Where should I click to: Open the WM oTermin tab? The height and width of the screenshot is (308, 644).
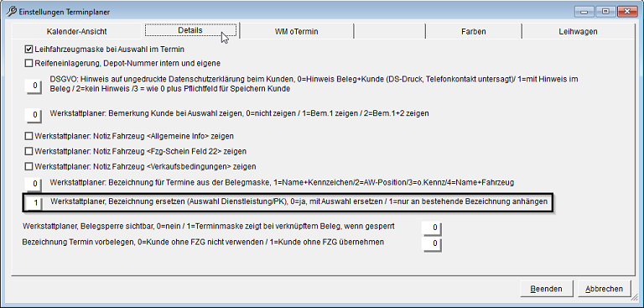(x=296, y=31)
